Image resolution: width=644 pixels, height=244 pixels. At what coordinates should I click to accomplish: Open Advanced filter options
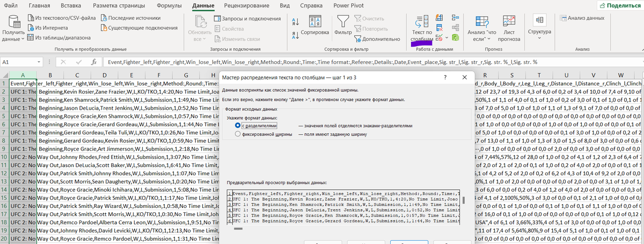coord(377,39)
